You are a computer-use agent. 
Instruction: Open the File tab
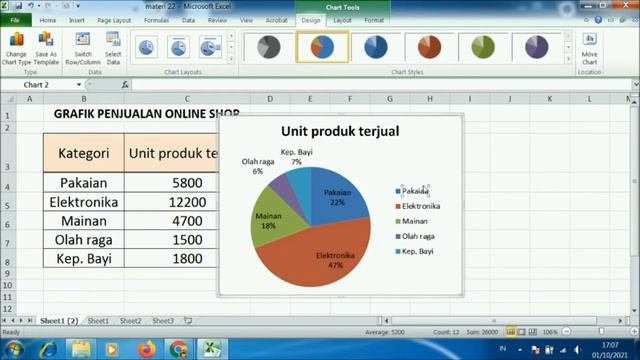pyautogui.click(x=15, y=20)
